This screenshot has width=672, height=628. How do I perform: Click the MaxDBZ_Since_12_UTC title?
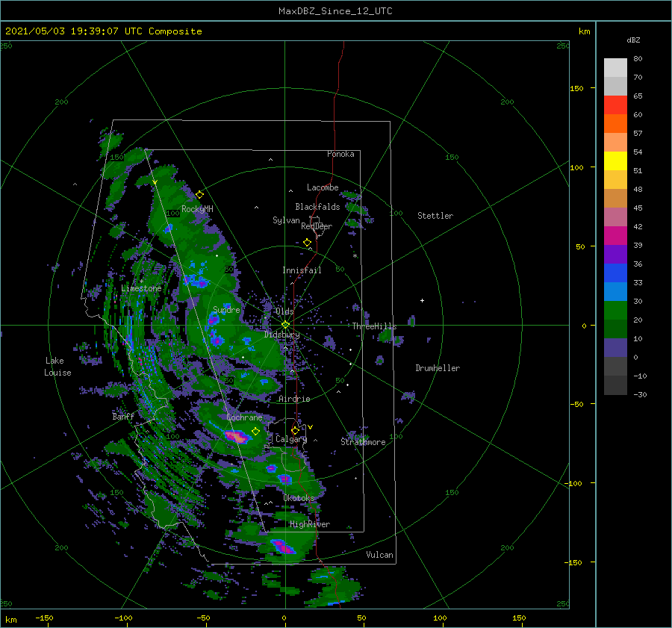pos(335,11)
